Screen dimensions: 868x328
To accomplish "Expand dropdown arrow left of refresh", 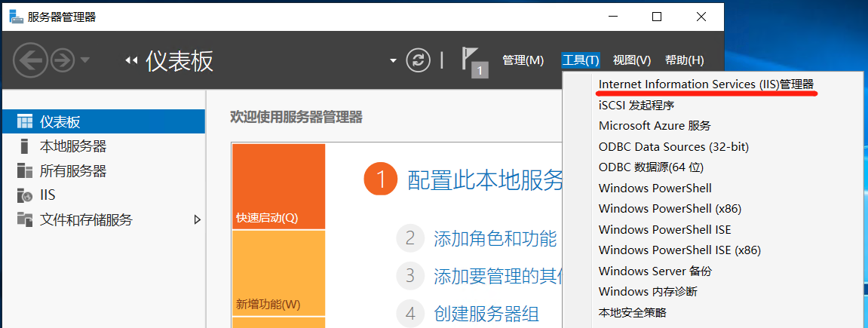I will pyautogui.click(x=393, y=60).
